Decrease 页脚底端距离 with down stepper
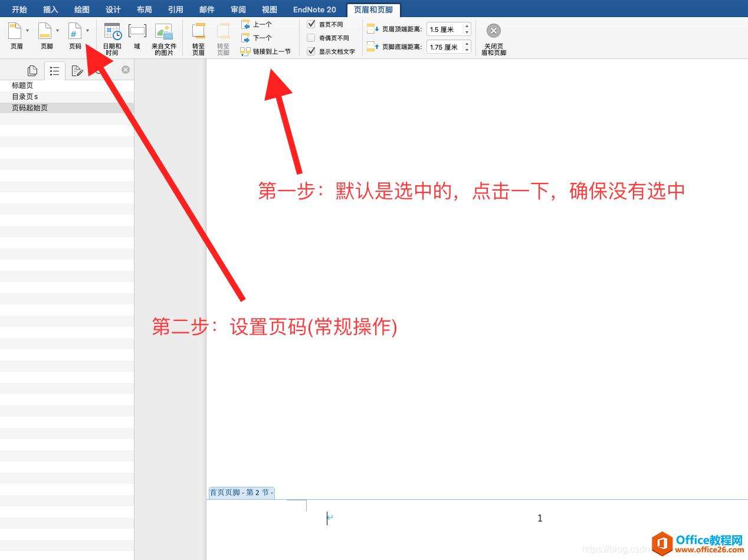Image resolution: width=748 pixels, height=560 pixels. pyautogui.click(x=467, y=50)
